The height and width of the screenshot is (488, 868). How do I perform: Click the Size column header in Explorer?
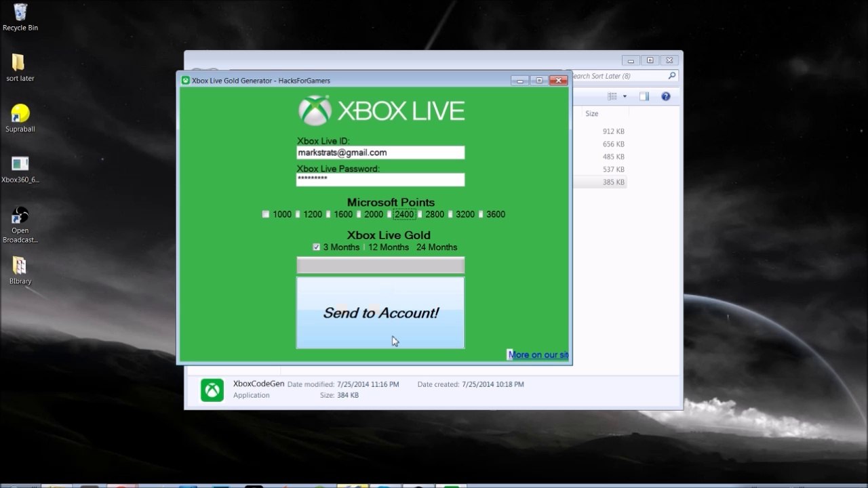pyautogui.click(x=592, y=114)
